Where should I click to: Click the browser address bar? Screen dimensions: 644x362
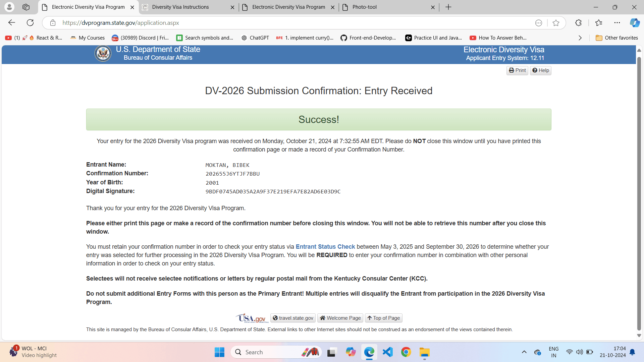coord(295,23)
